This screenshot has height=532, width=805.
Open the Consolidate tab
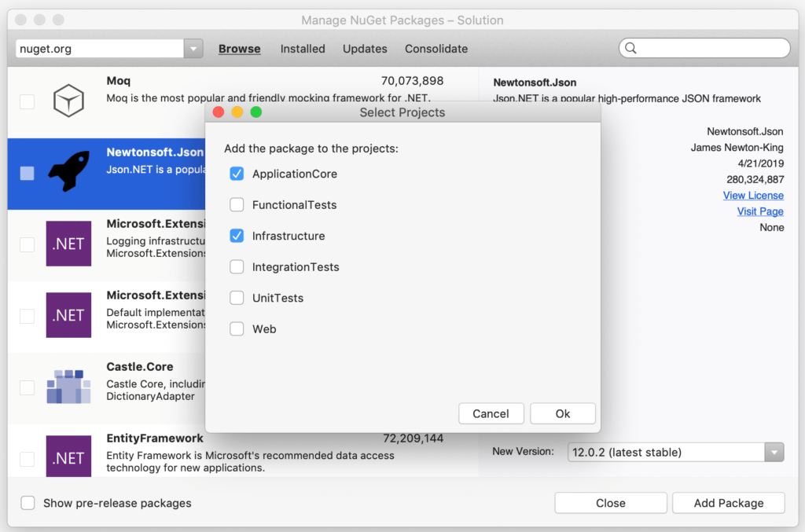point(436,48)
